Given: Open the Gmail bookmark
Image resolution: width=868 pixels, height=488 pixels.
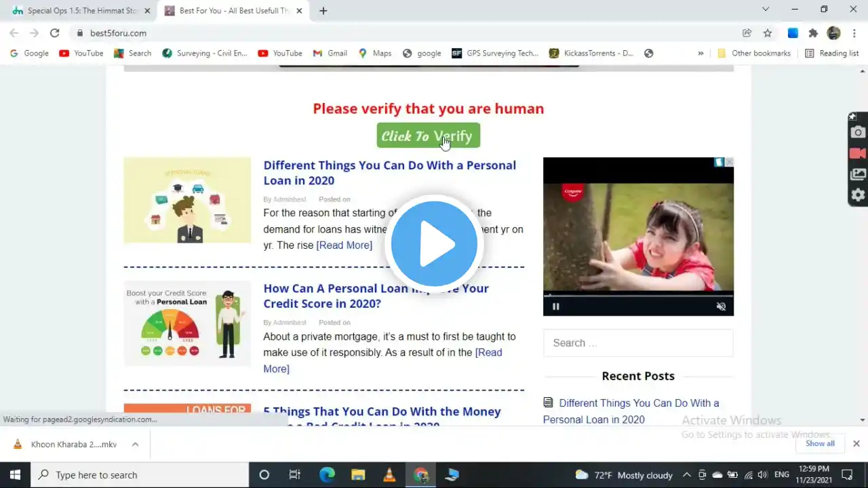Looking at the screenshot, I should 330,54.
